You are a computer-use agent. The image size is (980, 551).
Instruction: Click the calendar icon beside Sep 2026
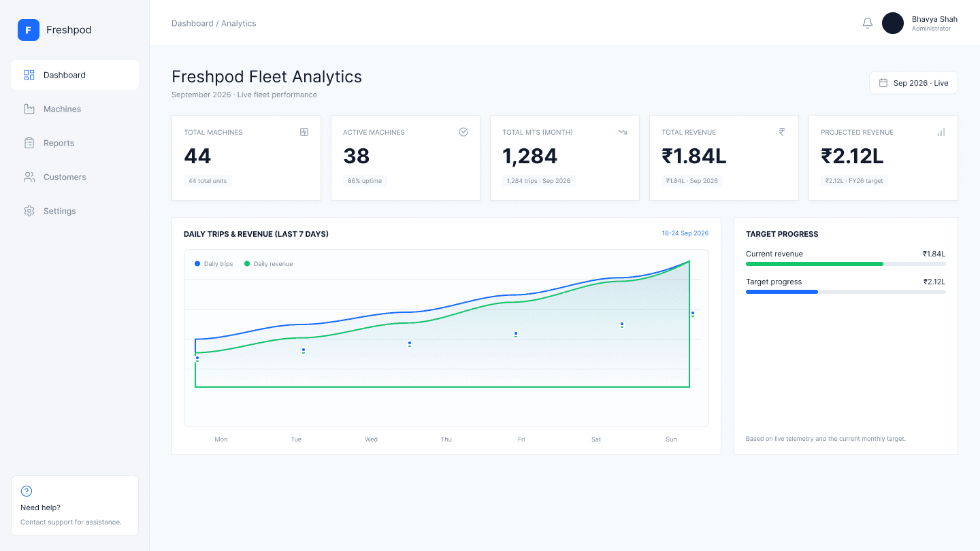point(883,83)
